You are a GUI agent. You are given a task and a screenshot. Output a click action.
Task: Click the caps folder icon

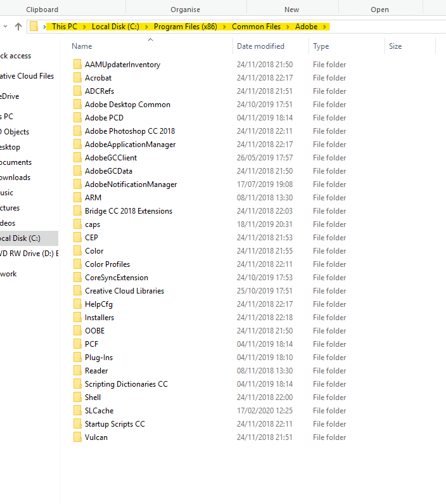click(x=77, y=224)
